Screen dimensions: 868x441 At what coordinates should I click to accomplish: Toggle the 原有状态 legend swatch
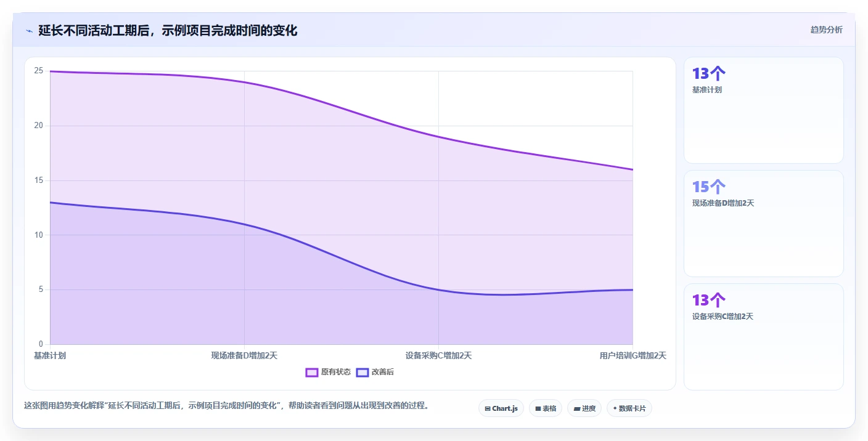coord(312,372)
